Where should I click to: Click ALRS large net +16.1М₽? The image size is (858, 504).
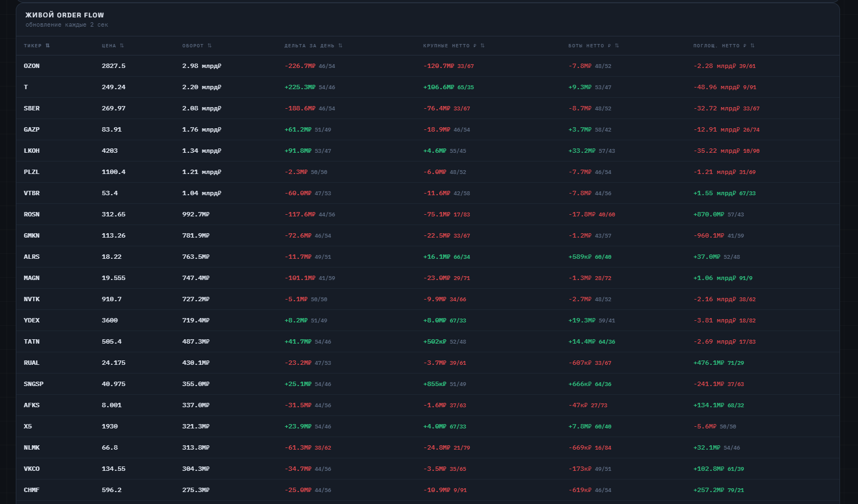(x=437, y=257)
